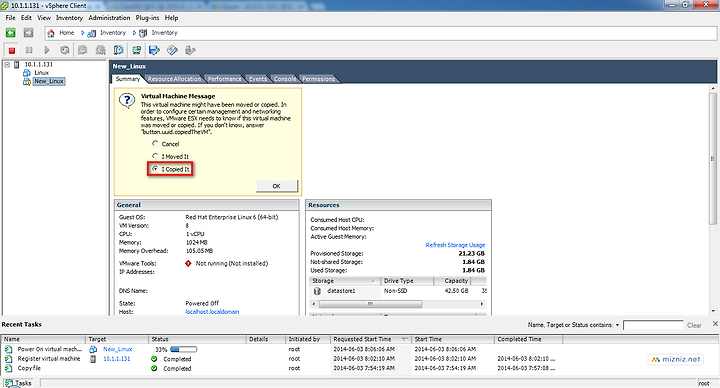Click the green back navigation arrow
This screenshot has width=720, height=388.
(10, 33)
